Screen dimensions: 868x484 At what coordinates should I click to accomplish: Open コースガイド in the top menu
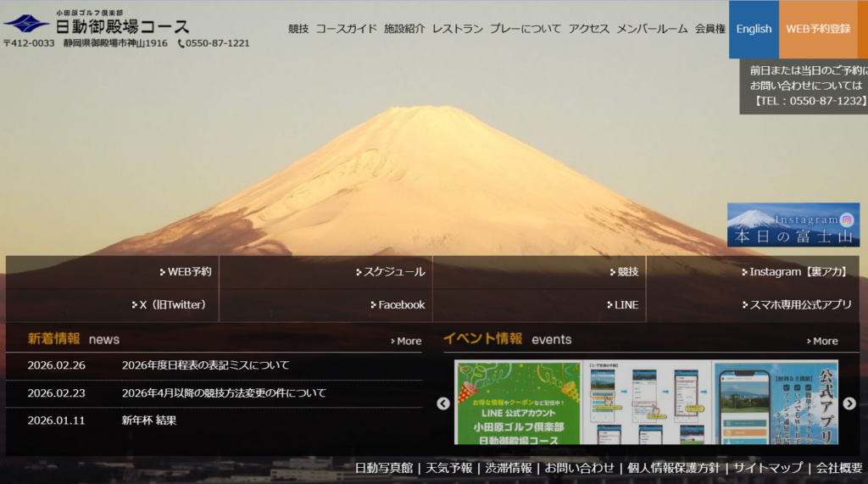[346, 29]
